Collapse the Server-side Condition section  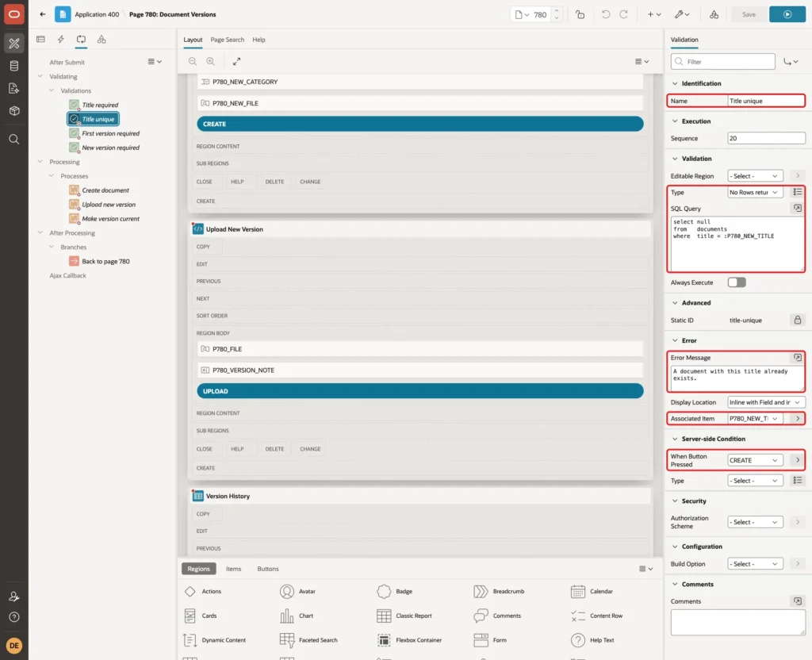click(675, 439)
